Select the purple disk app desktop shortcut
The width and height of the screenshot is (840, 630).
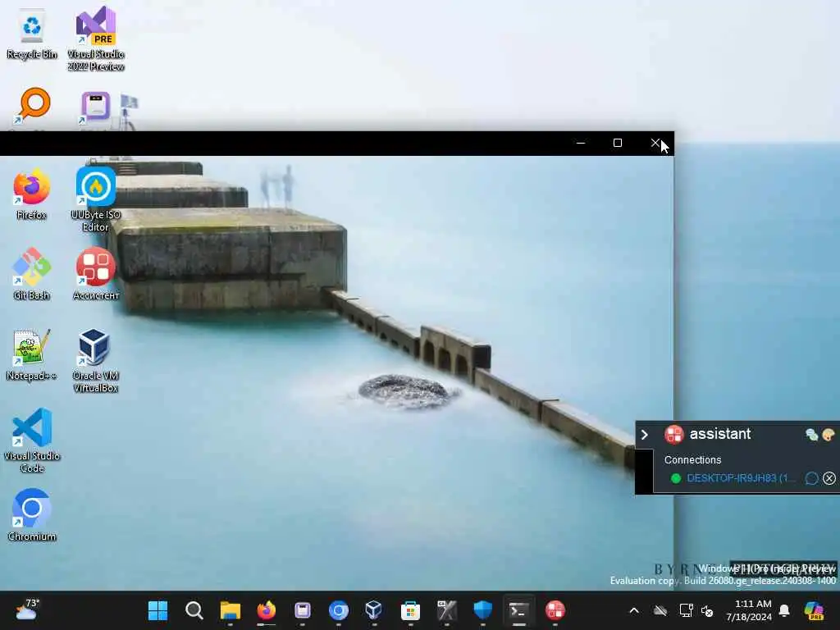coord(95,107)
